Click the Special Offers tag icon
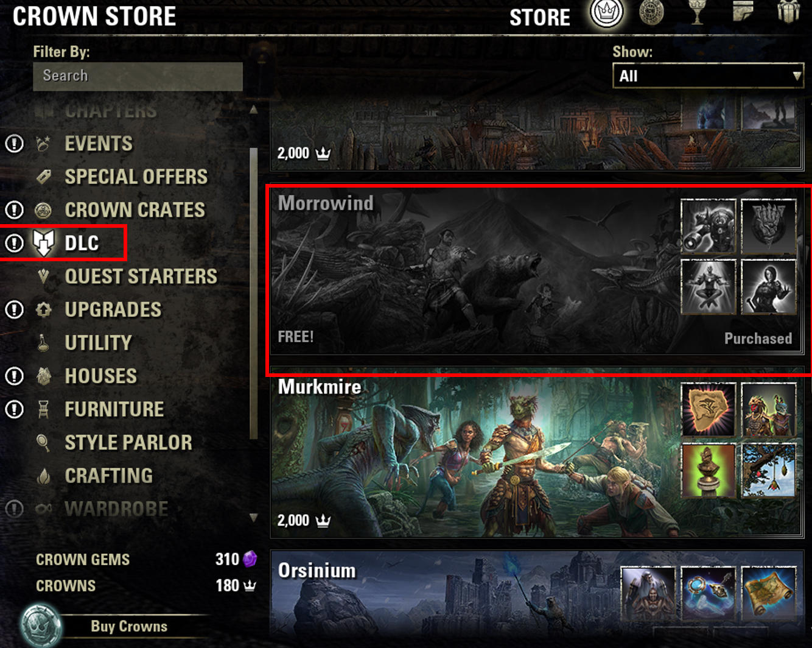Viewport: 812px width, 648px height. pos(43,177)
